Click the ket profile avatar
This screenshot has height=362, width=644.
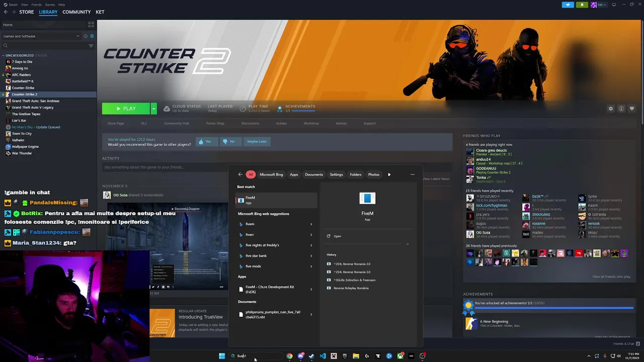point(594,5)
